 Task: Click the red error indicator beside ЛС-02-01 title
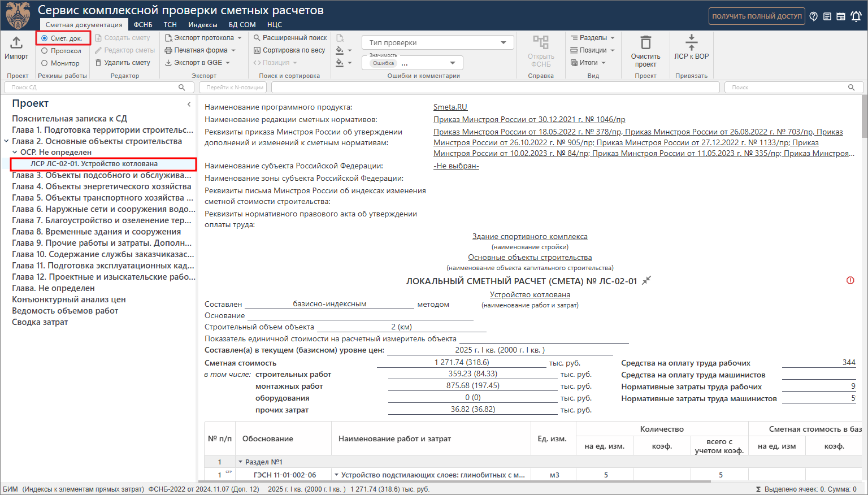(x=850, y=280)
